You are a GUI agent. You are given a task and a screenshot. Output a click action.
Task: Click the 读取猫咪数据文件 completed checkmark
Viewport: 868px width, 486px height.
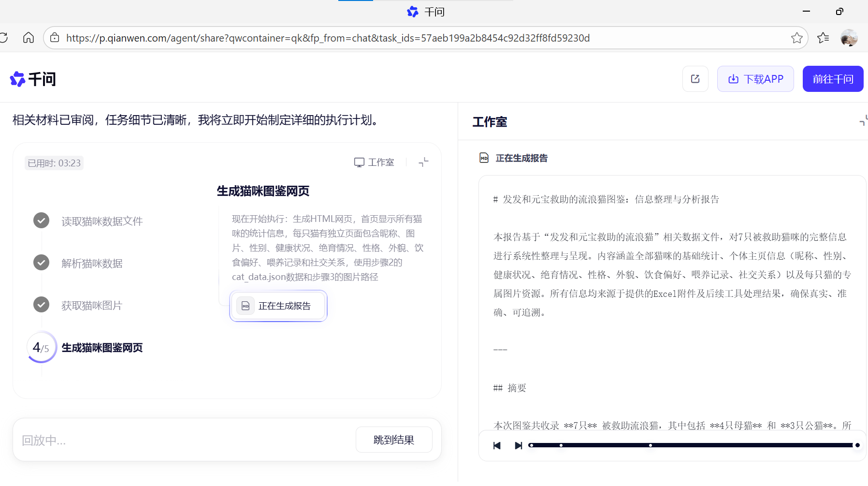click(41, 221)
